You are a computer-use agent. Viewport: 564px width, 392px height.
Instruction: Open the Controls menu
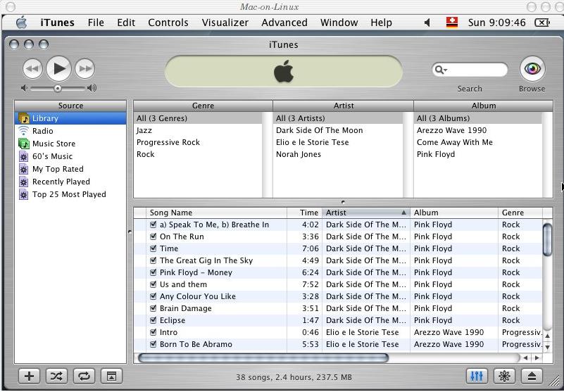coord(168,23)
